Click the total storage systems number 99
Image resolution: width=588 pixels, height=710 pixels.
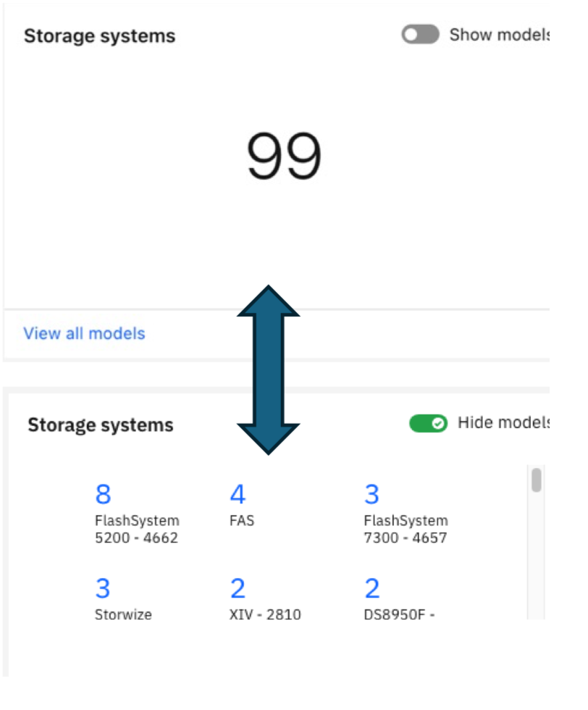point(283,156)
